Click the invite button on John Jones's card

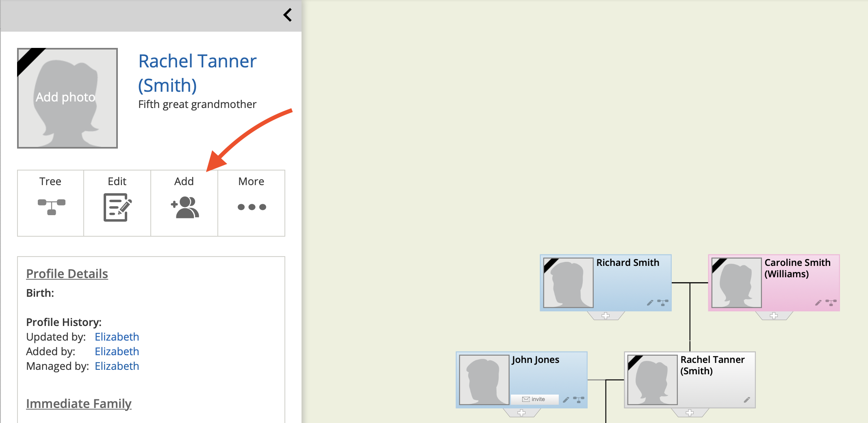coord(534,399)
